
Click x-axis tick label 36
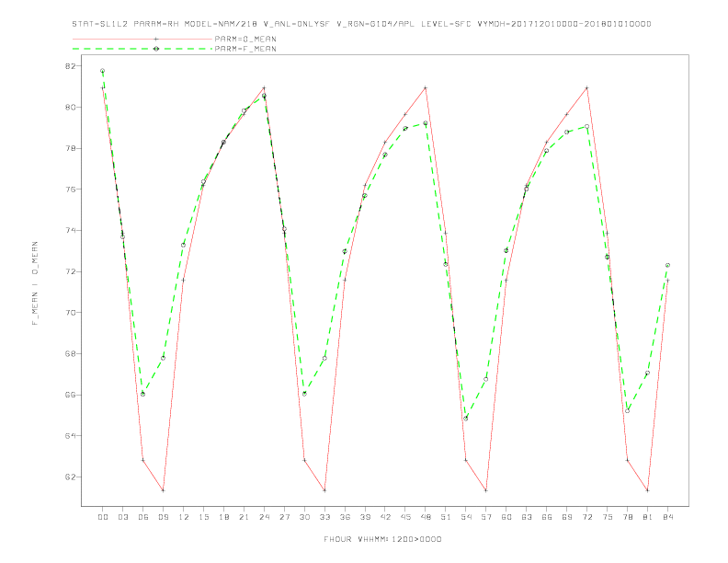[345, 517]
